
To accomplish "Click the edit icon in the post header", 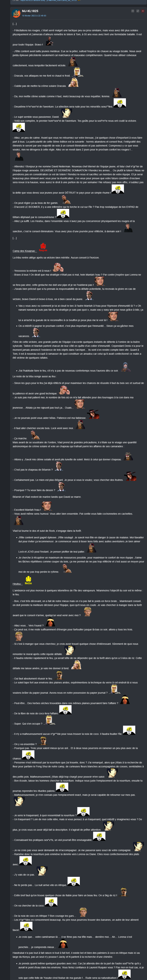I will click(137, 11).
